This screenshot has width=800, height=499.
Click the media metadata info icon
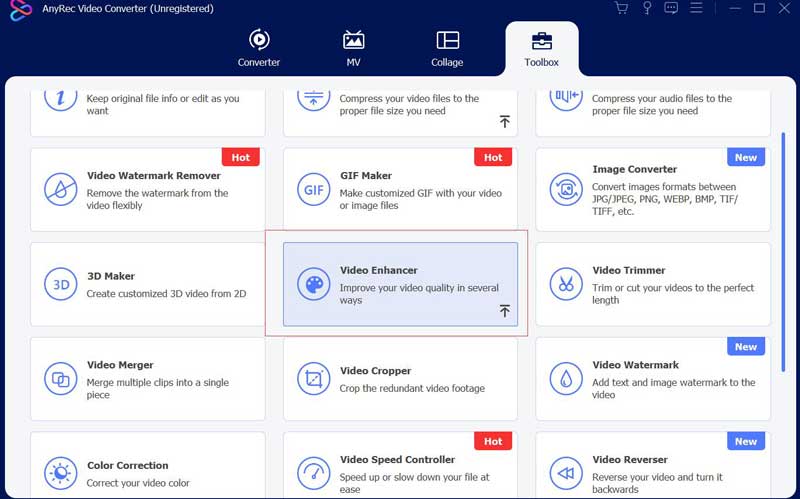pos(60,100)
